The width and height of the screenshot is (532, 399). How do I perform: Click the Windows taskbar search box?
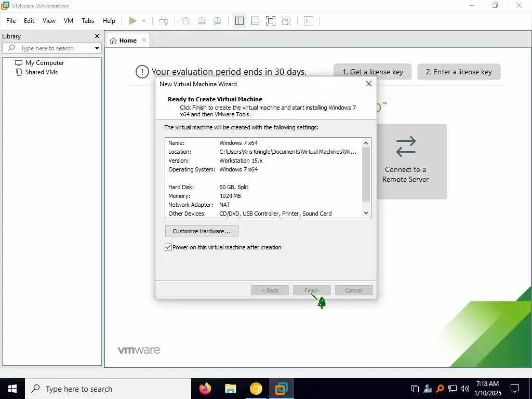[108, 389]
